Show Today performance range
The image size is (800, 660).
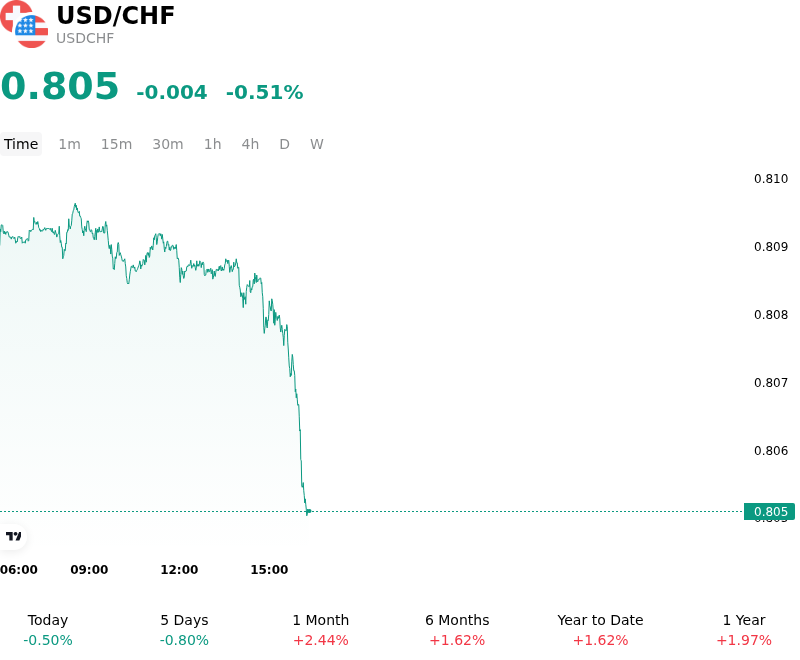(48, 630)
